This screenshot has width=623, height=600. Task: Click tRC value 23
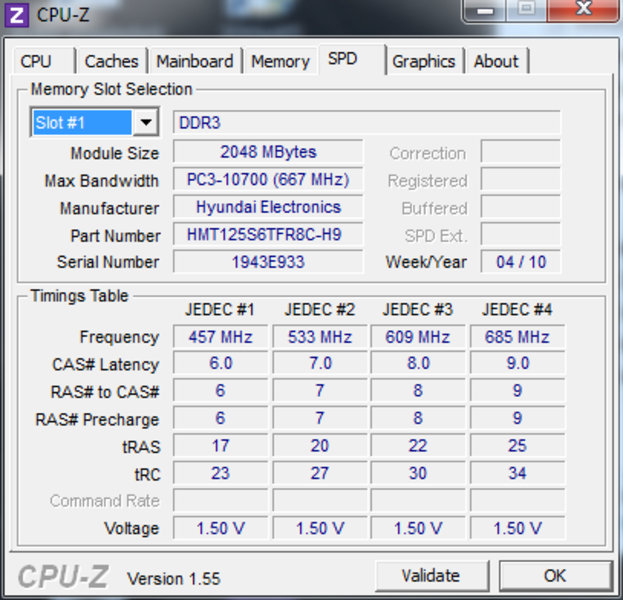(221, 473)
